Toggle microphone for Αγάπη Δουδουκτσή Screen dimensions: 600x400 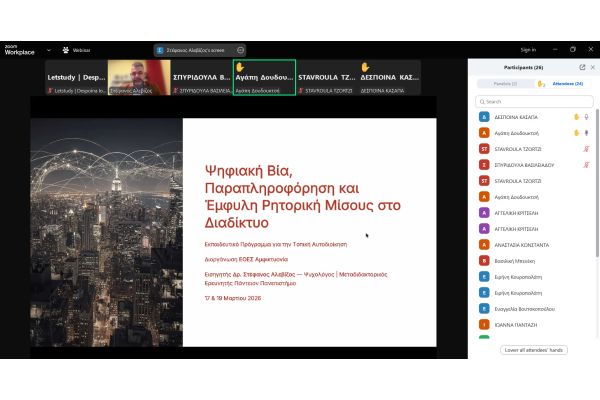586,133
